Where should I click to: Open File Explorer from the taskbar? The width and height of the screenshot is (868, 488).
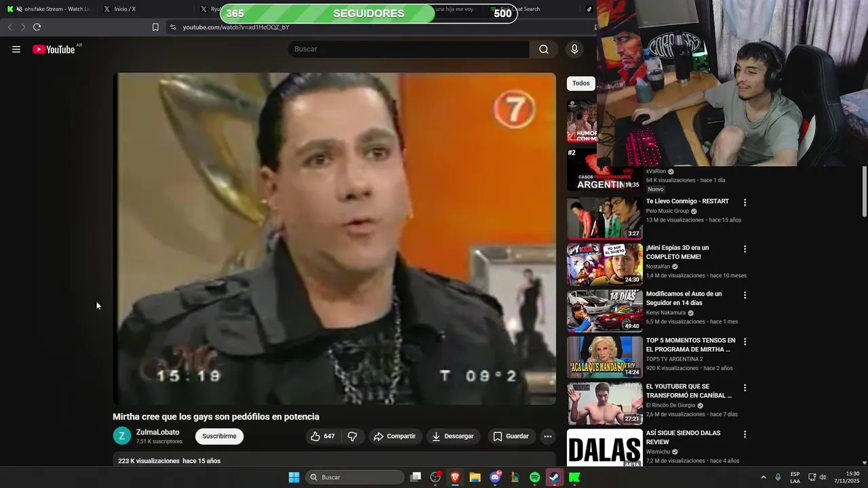pos(475,477)
